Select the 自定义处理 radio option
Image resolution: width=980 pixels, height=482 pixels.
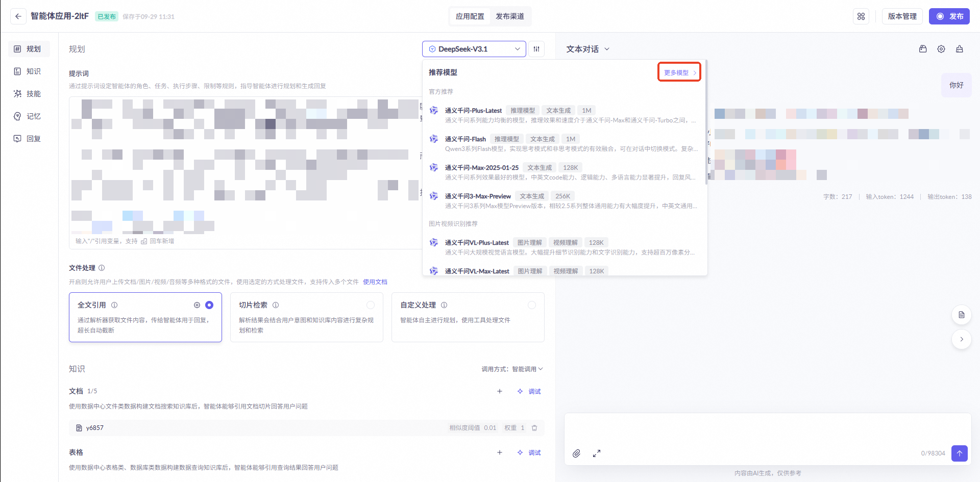point(532,305)
